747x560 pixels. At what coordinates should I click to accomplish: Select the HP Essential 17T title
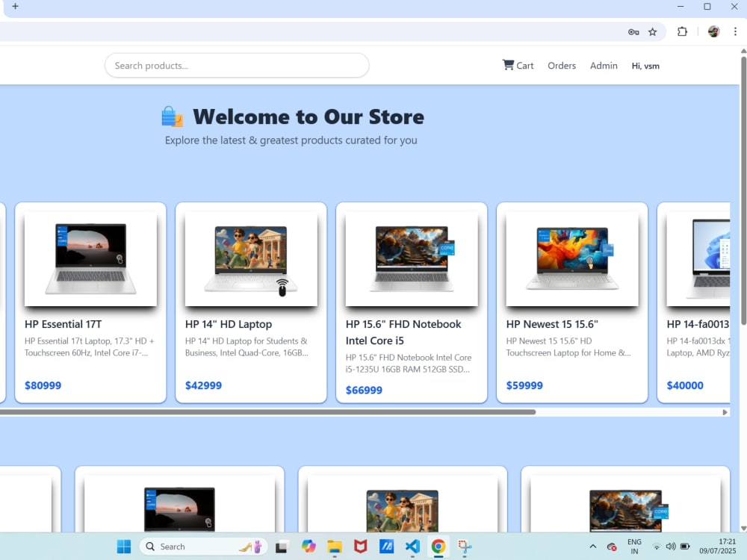point(63,324)
